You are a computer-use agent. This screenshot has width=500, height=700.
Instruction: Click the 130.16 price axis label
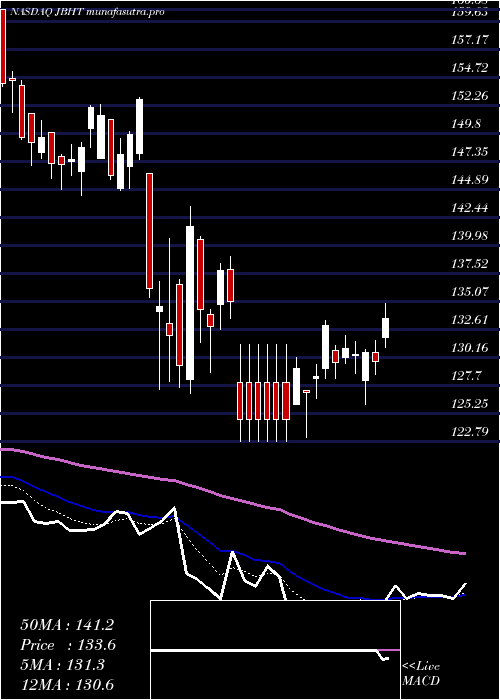click(468, 348)
